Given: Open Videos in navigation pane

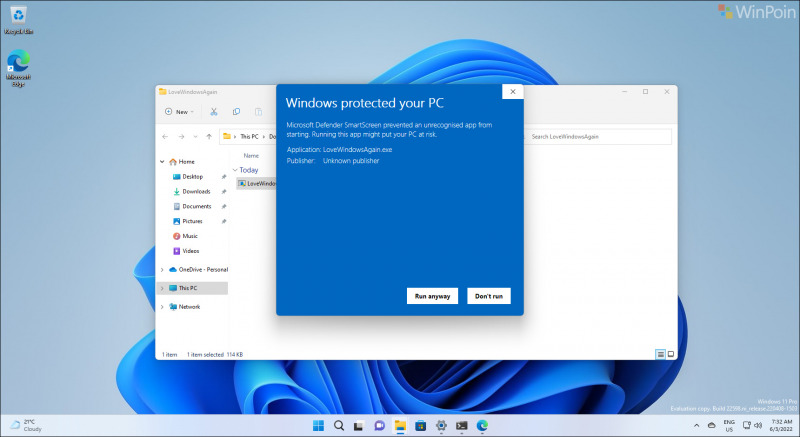Looking at the screenshot, I should (190, 251).
